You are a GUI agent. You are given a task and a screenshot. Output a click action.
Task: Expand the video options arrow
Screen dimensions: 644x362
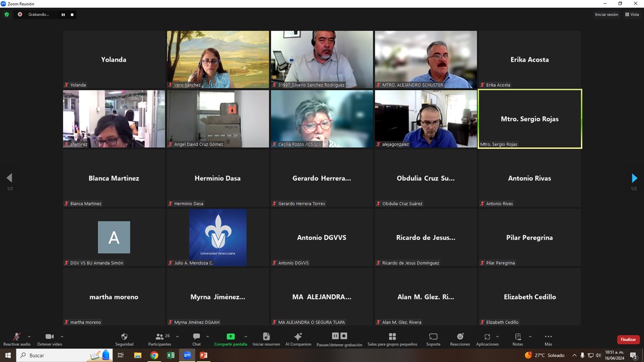(x=62, y=336)
